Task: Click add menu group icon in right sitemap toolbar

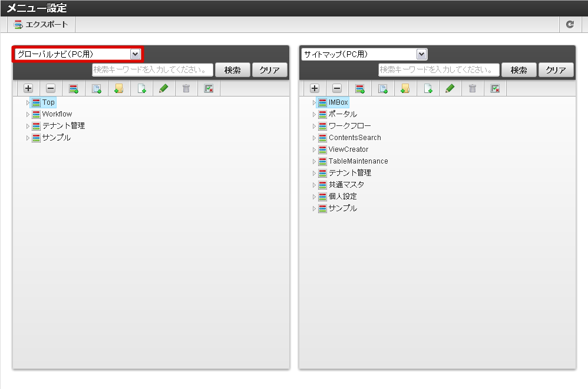Action: (360, 88)
